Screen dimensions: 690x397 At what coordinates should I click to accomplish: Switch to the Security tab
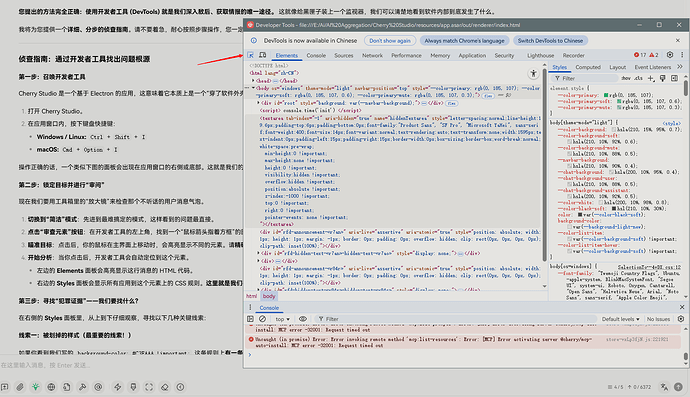coord(504,55)
